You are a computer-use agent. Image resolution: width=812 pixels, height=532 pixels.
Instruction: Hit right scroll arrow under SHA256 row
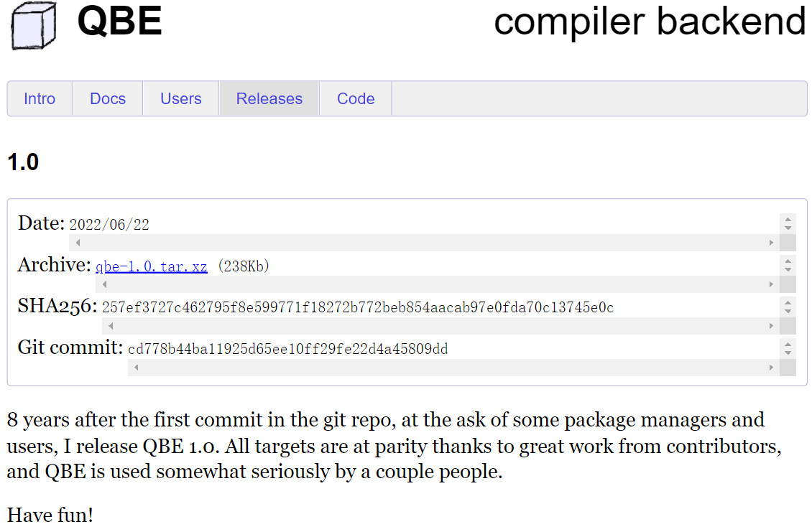coord(772,326)
